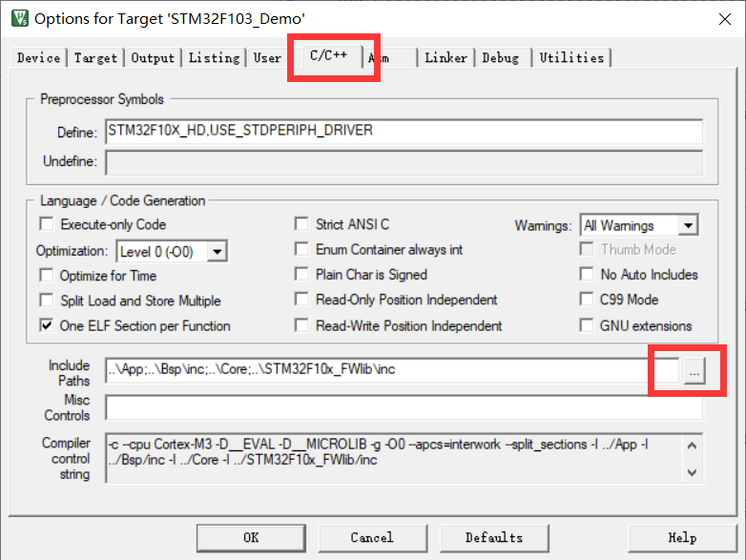746x560 pixels.
Task: Click compiler string scroll down arrow
Action: tap(693, 472)
